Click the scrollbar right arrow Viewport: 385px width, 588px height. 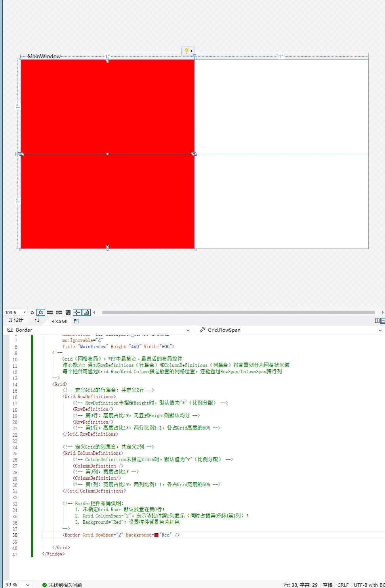coord(382,313)
